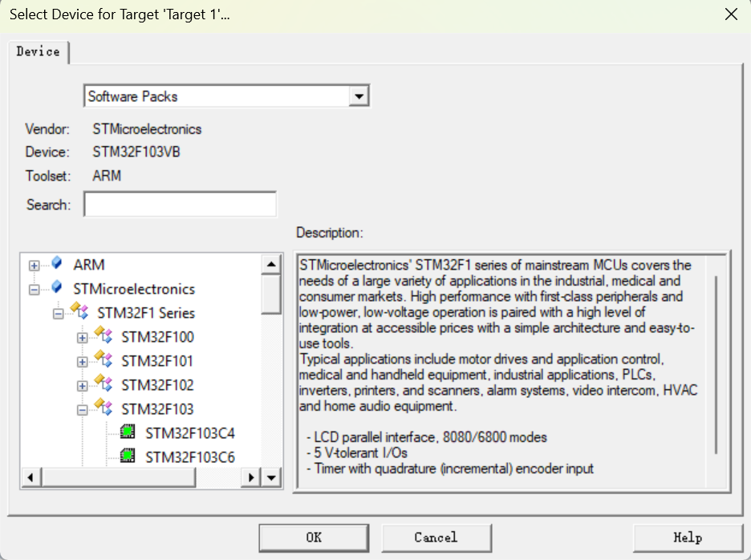751x560 pixels.
Task: Close the Select Device dialog
Action: (x=731, y=14)
